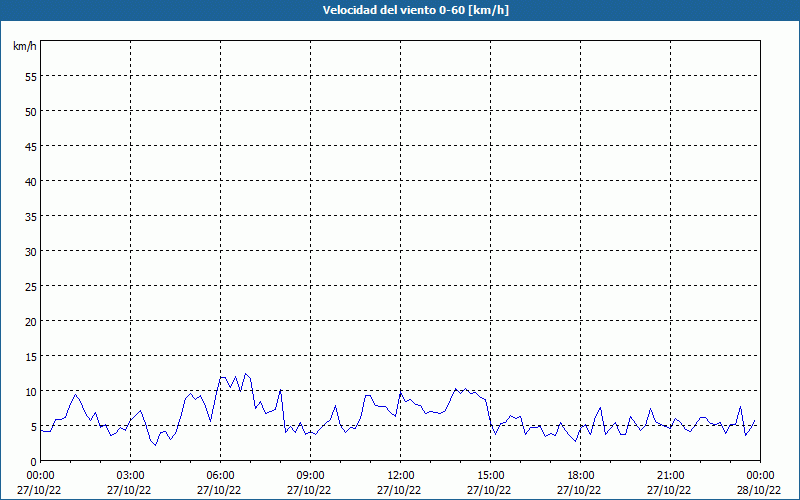Select the 55 value on the y-axis
The image size is (800, 500).
[31, 76]
